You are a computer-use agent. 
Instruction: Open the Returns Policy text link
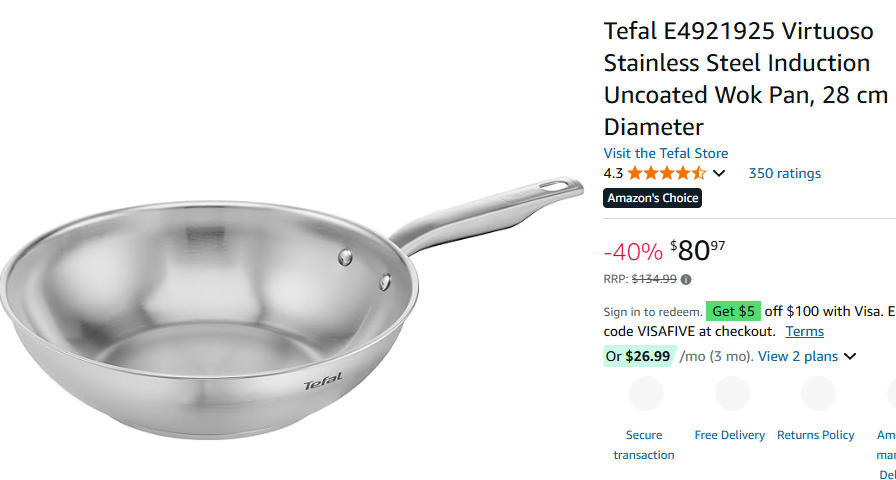pos(816,435)
